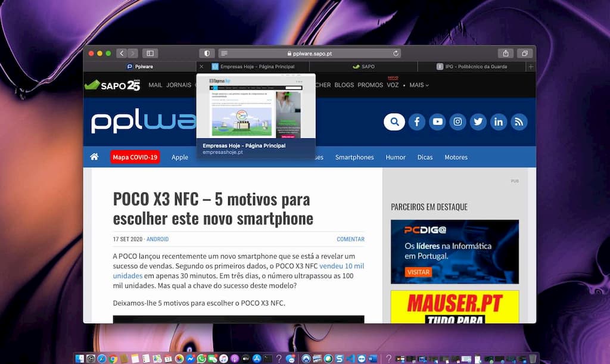Go to home via house icon
The width and height of the screenshot is (610, 364).
(x=94, y=157)
